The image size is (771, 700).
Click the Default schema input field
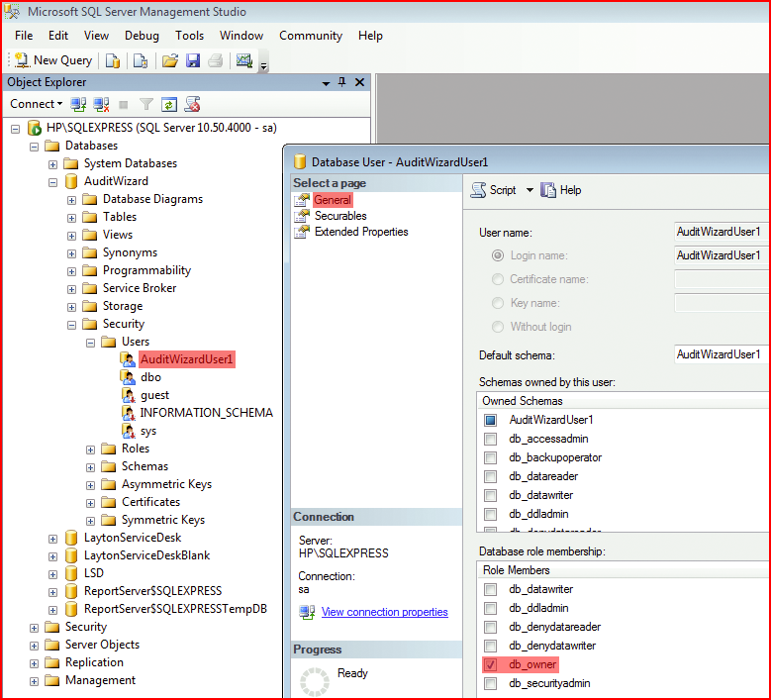[x=722, y=354]
